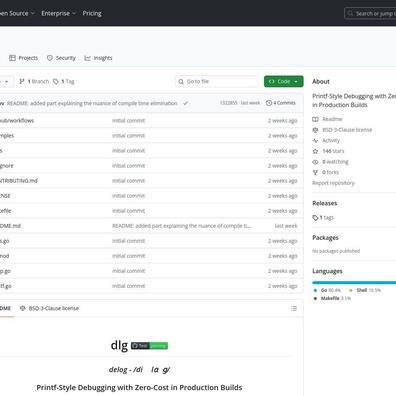The width and height of the screenshot is (396, 396).
Task: Click the scale icon on license tab
Action: (x=23, y=308)
